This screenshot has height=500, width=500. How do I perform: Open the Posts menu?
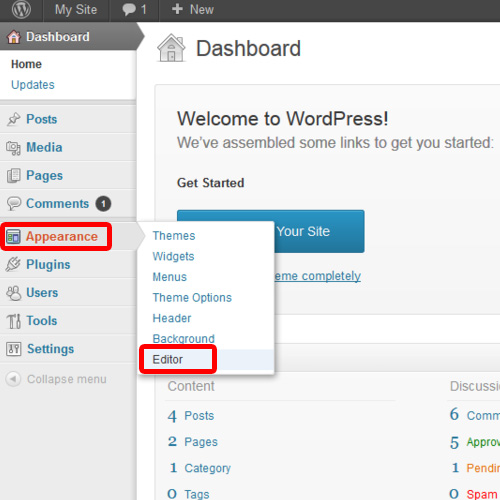[42, 119]
